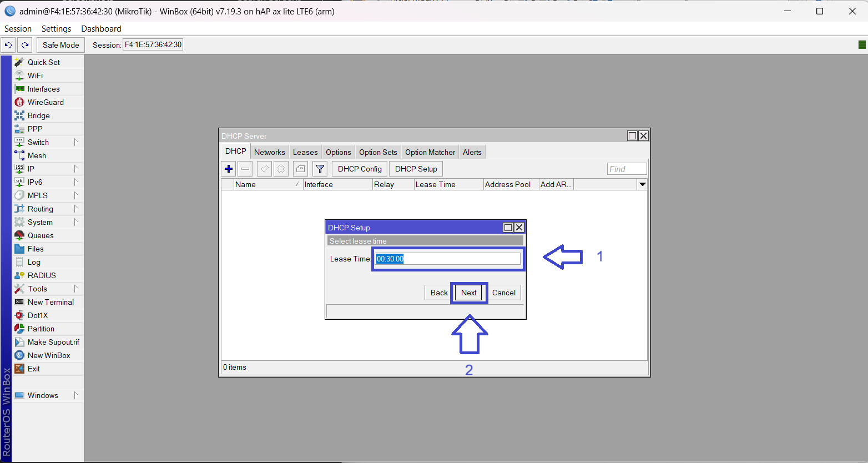The image size is (868, 463).
Task: Click Next in DHCP Setup
Action: click(469, 293)
